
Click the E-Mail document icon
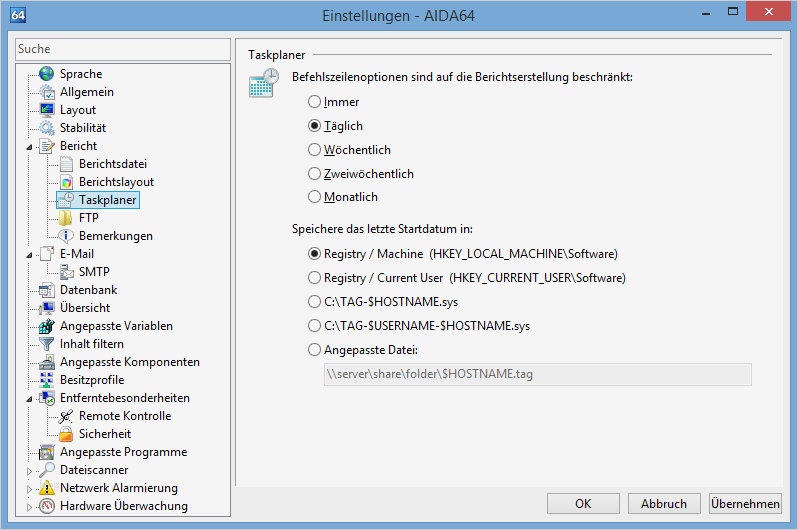tap(47, 254)
